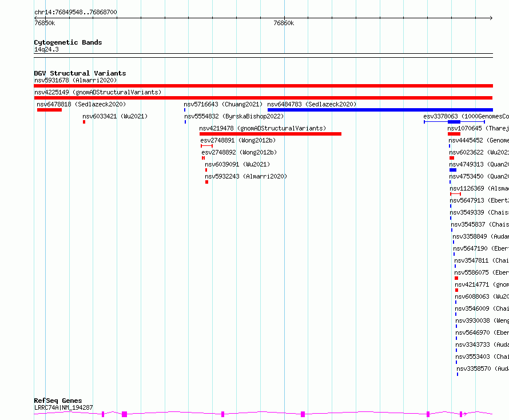This screenshot has width=509, height=420.
Task: Open the nsv4225149 (gnomADStructuralVariants) label
Action: [98, 92]
